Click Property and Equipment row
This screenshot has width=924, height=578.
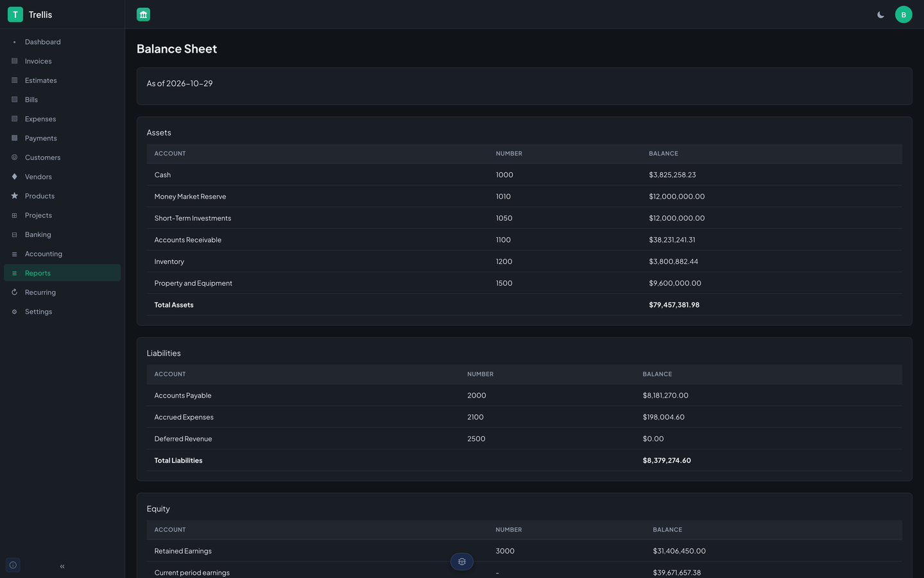click(524, 283)
